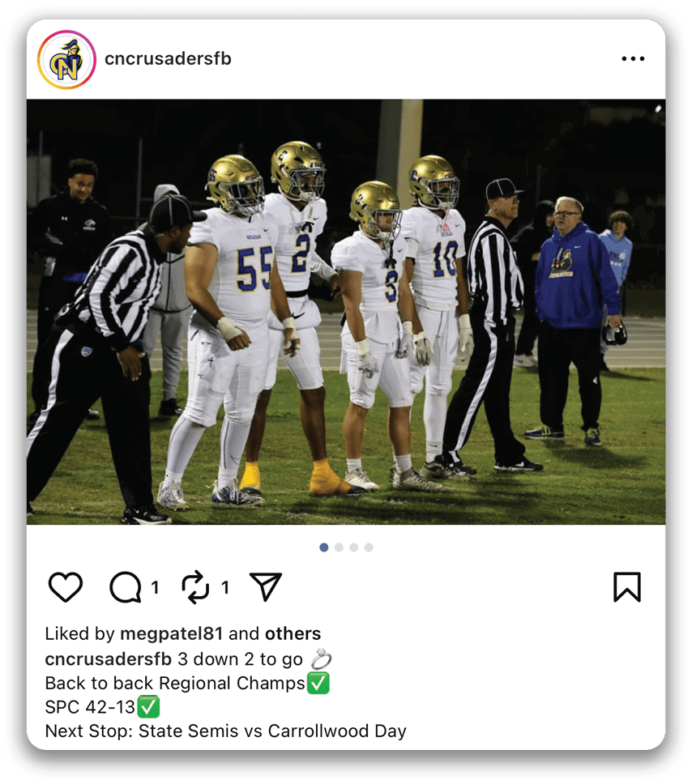
Task: Open cncrusadersfb username in the caption
Action: click(x=109, y=659)
